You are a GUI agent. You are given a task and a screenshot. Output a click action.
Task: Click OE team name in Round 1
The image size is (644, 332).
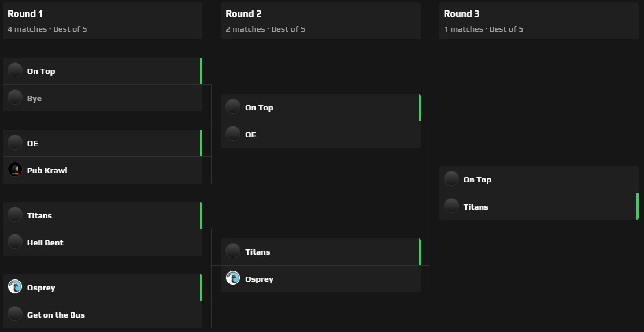click(32, 143)
